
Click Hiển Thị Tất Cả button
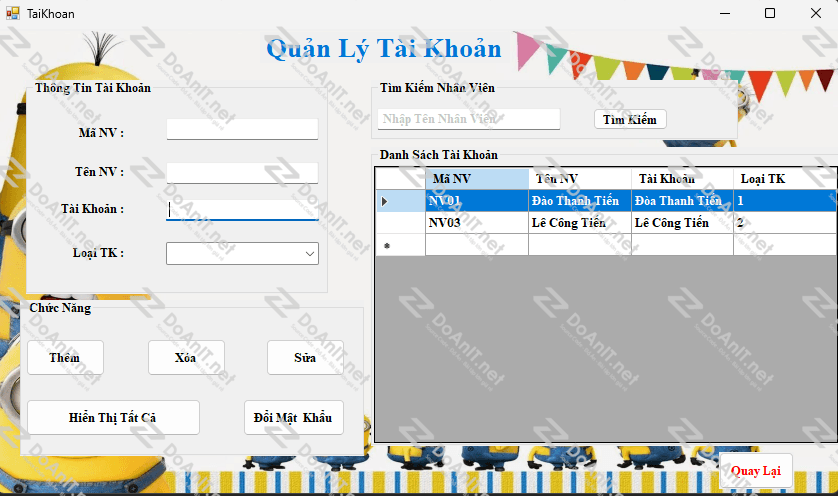click(x=113, y=417)
